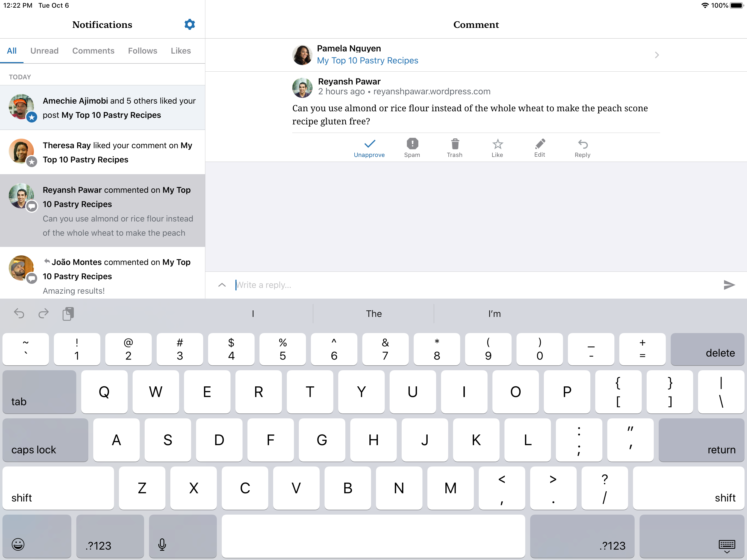
Task: Switch to symbols with left .?123 key
Action: coord(110,536)
